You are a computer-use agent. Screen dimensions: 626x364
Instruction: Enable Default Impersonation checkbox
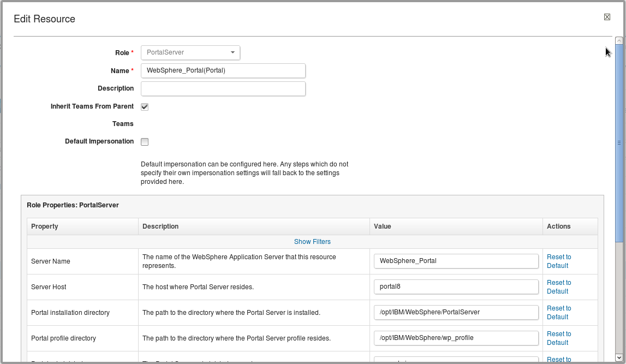click(145, 142)
